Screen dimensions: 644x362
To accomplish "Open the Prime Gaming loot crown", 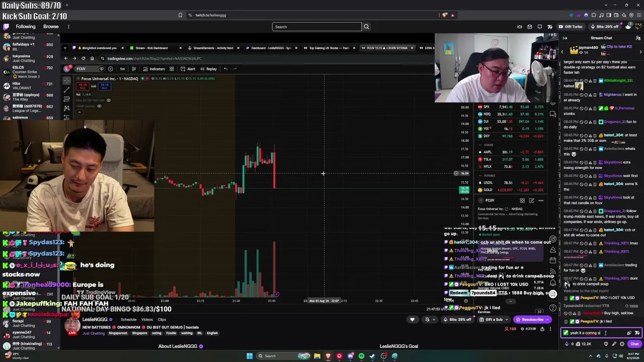I will pos(520,27).
